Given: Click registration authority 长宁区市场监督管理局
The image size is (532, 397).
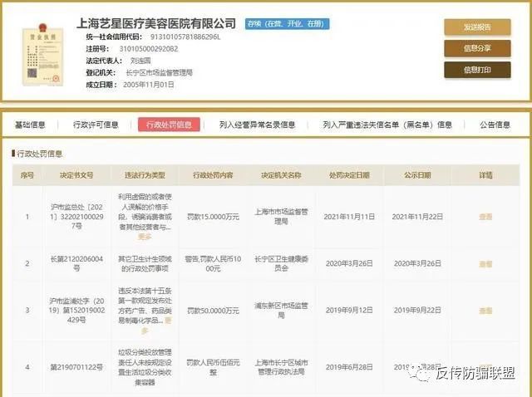Looking at the screenshot, I should point(159,72).
